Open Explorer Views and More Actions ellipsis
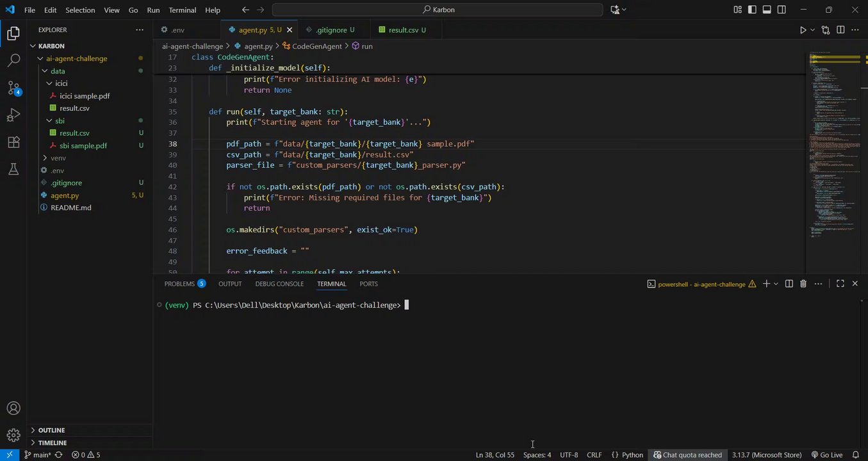The width and height of the screenshot is (868, 461). coord(140,30)
